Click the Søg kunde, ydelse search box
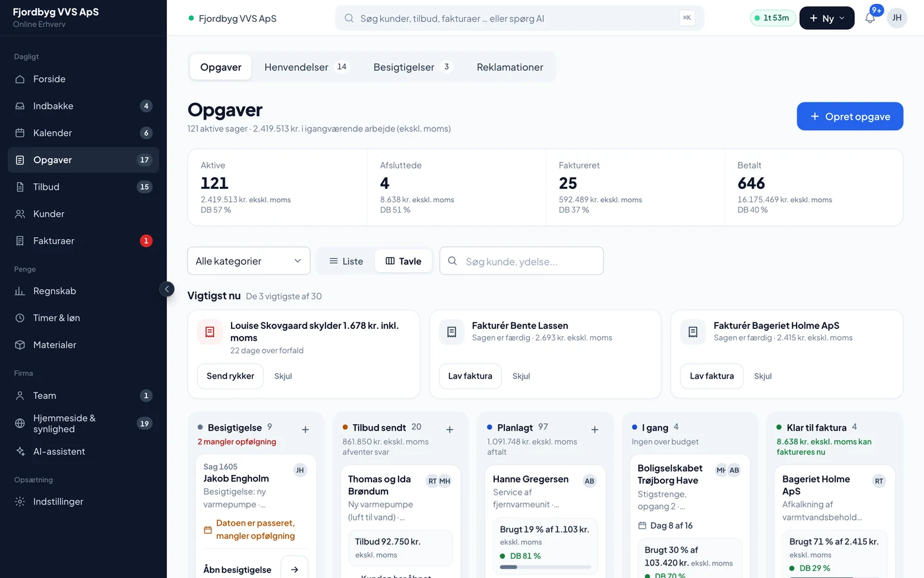Viewport: 924px width, 578px height. [521, 261]
